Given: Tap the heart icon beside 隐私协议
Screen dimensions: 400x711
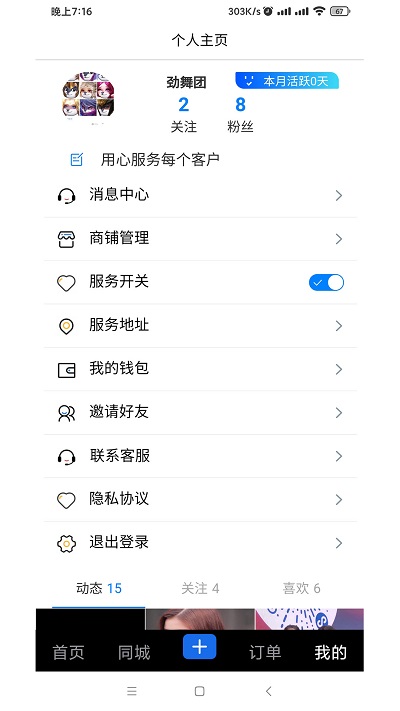Looking at the screenshot, I should [x=66, y=500].
